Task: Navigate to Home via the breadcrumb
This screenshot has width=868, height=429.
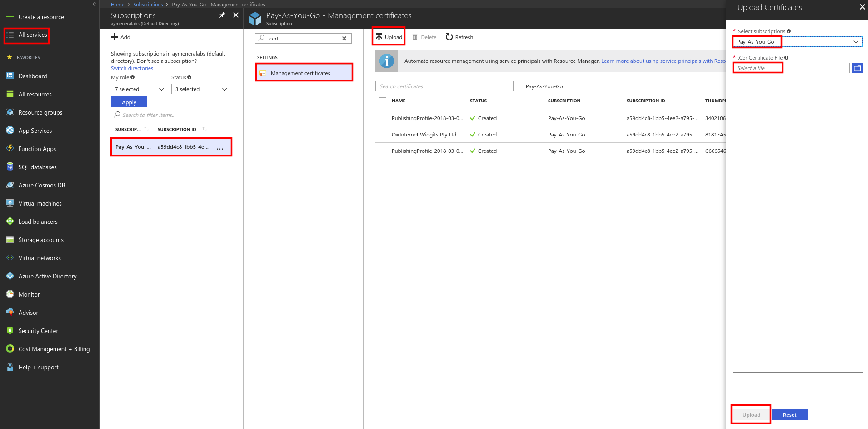Action: (117, 4)
